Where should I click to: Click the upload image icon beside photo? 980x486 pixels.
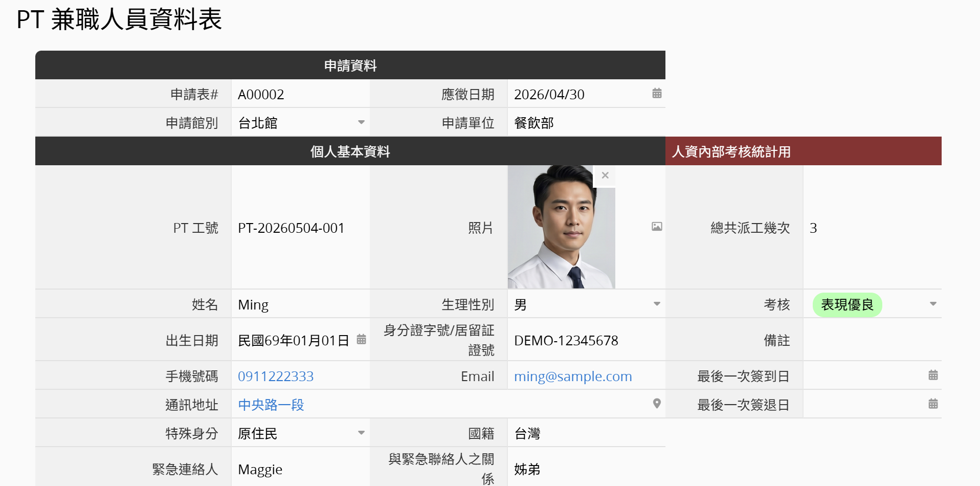pyautogui.click(x=657, y=227)
